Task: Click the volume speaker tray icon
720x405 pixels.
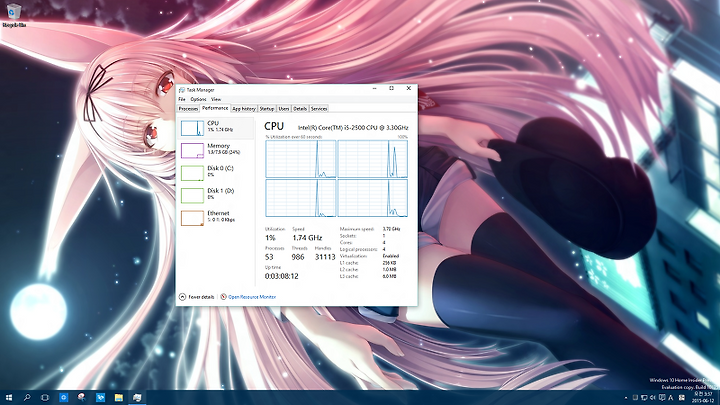Action: (x=652, y=398)
